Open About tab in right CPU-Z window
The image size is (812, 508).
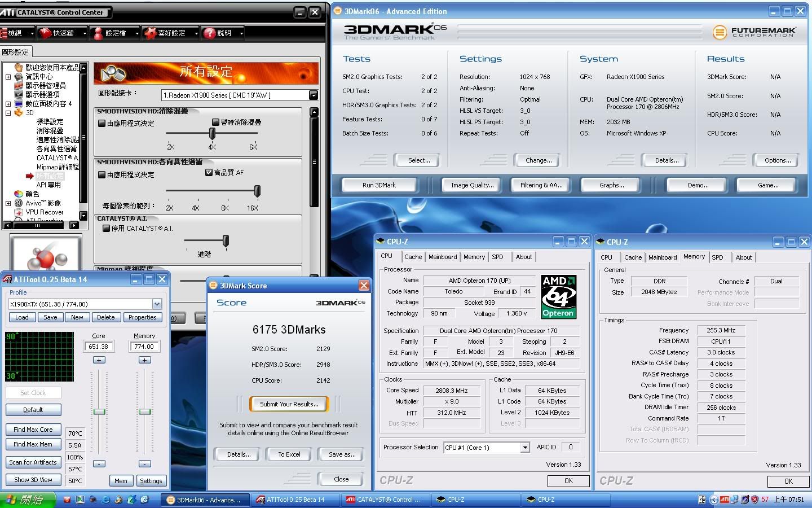744,257
